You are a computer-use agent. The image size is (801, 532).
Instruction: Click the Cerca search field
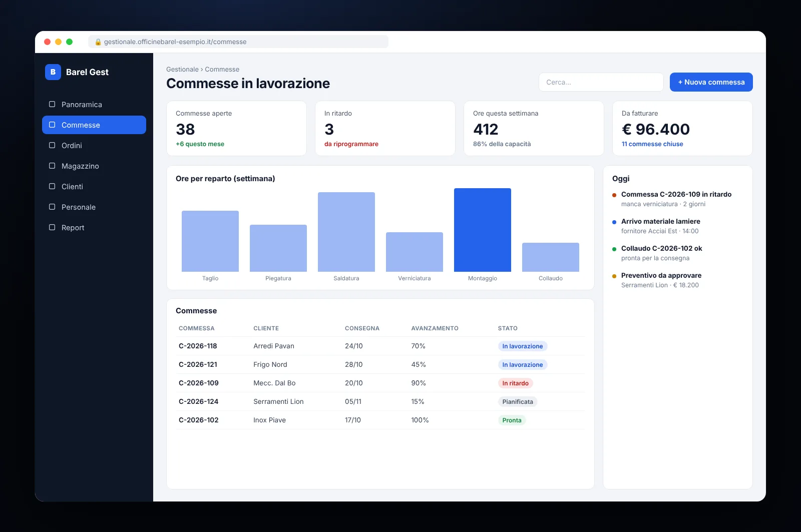[601, 82]
